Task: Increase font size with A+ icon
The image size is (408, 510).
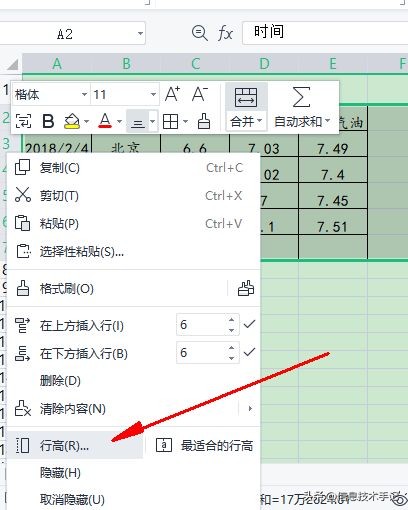Action: click(x=172, y=94)
